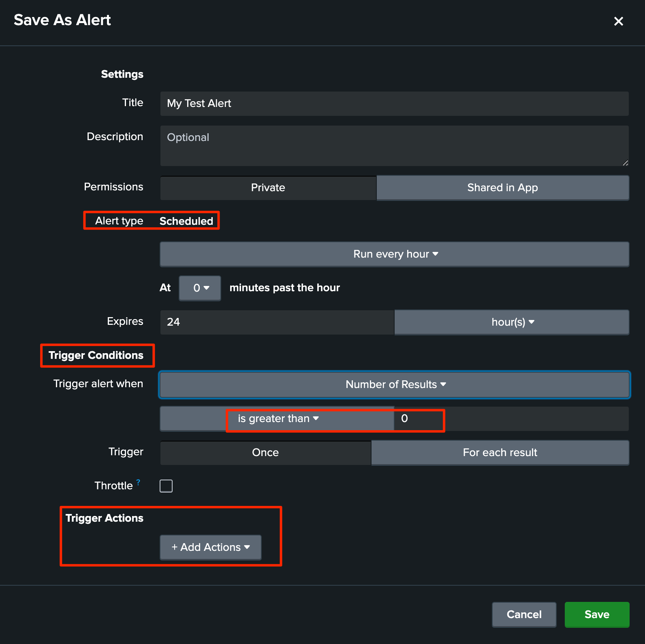Open the Number of Results dropdown

395,384
